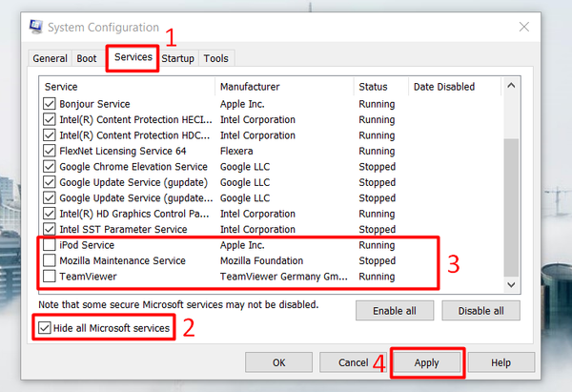
Task: Check the TeamViewer service checkbox
Action: pyautogui.click(x=50, y=276)
